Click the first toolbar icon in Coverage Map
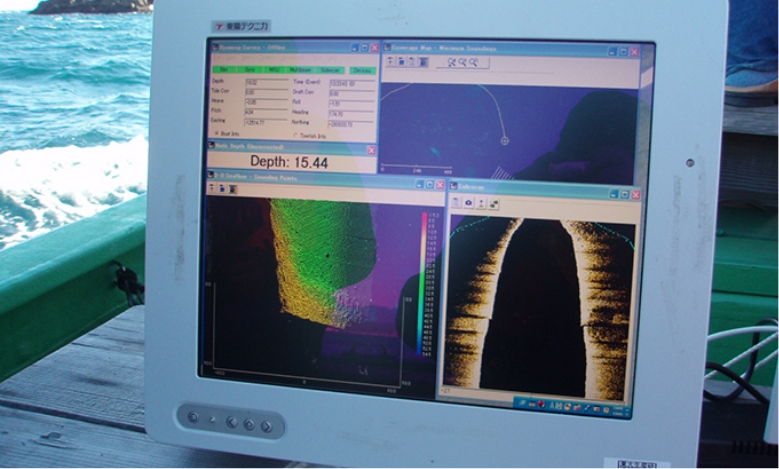779x469 pixels. pos(390,61)
